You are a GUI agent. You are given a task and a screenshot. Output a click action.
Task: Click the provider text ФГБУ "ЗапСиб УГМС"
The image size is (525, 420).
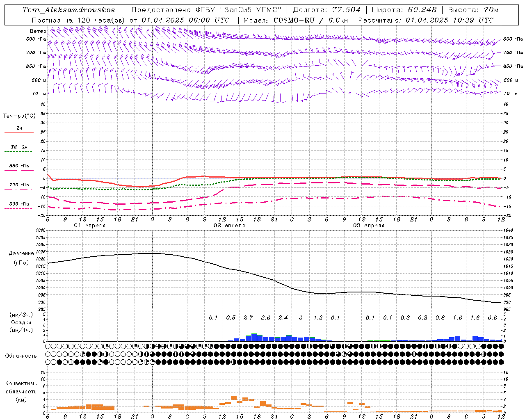click(238, 10)
